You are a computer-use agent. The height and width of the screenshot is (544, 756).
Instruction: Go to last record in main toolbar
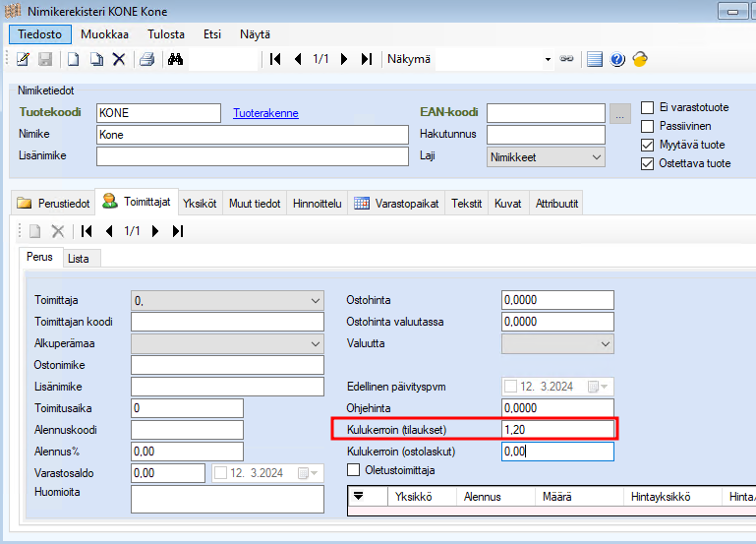[367, 59]
